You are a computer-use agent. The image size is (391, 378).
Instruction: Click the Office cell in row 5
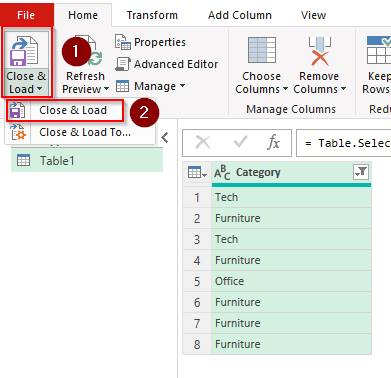click(x=291, y=281)
